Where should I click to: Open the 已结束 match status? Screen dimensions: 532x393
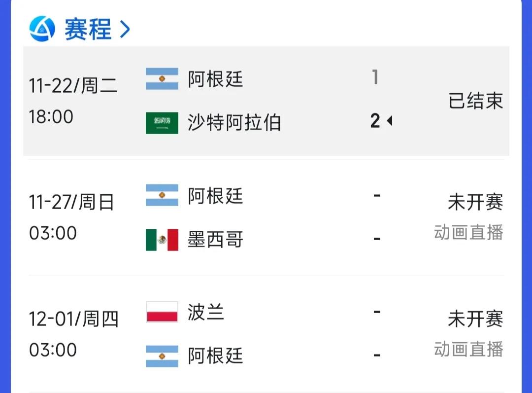click(x=475, y=101)
